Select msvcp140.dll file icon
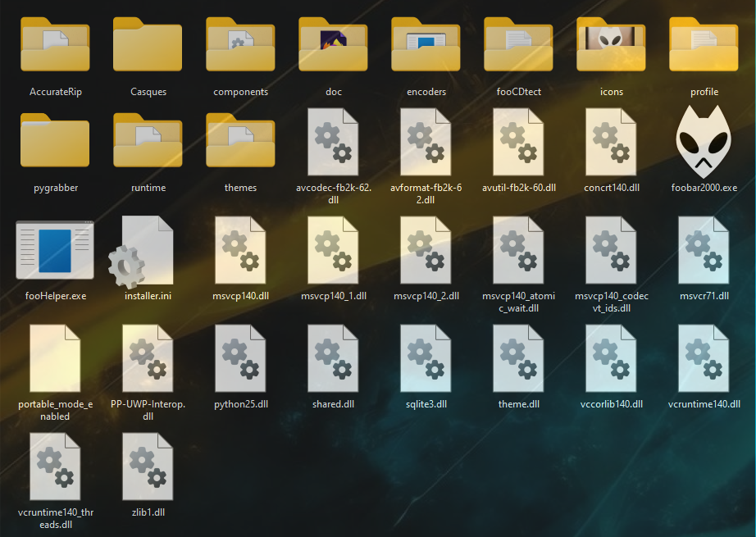 click(x=240, y=250)
